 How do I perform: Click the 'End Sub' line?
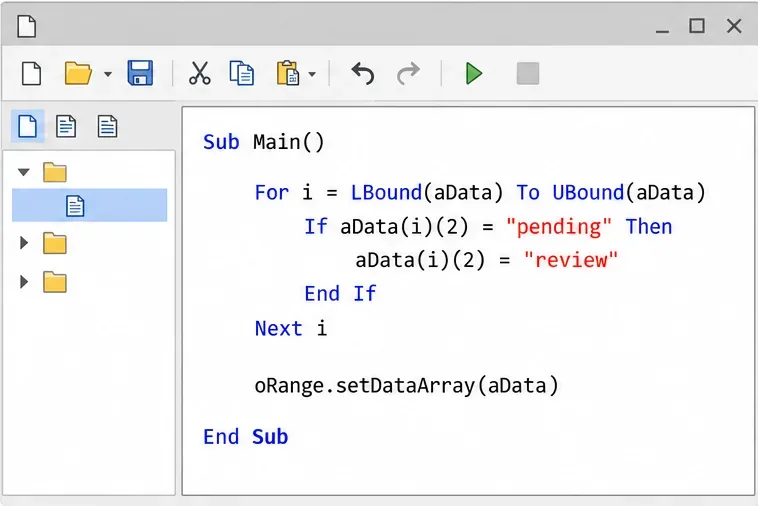(246, 437)
